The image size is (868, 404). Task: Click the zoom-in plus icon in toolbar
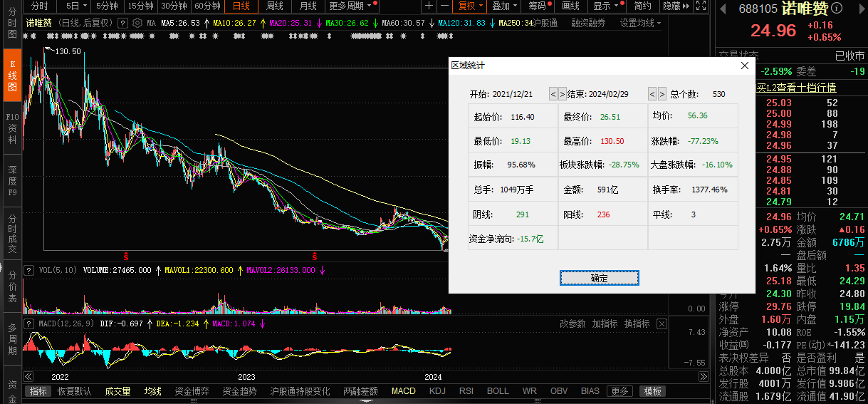tap(429, 6)
